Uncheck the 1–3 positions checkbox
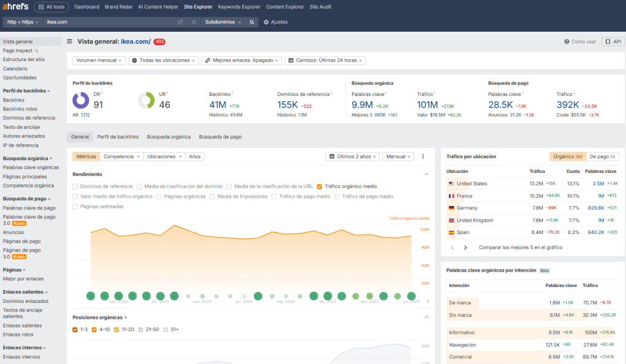626x364 pixels. 75,330
